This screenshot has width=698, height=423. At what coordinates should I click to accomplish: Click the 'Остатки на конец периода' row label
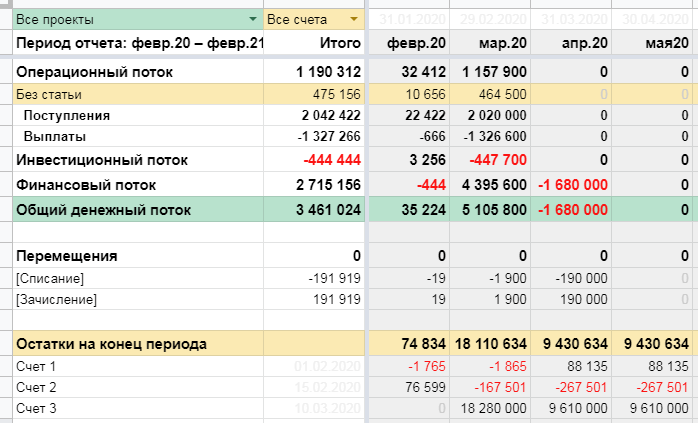(x=111, y=344)
